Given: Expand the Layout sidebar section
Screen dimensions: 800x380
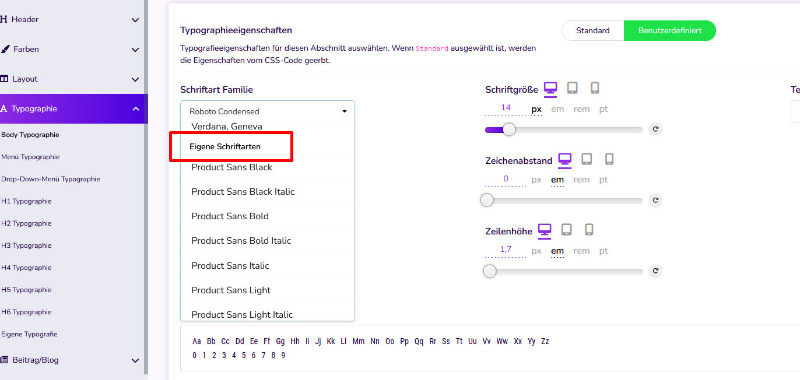Looking at the screenshot, I should 135,80.
